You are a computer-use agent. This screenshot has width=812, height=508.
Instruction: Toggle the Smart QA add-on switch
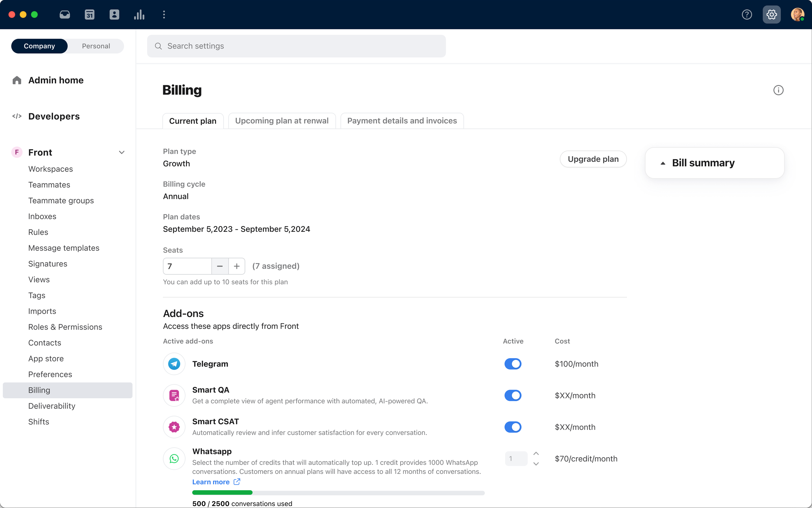513,395
